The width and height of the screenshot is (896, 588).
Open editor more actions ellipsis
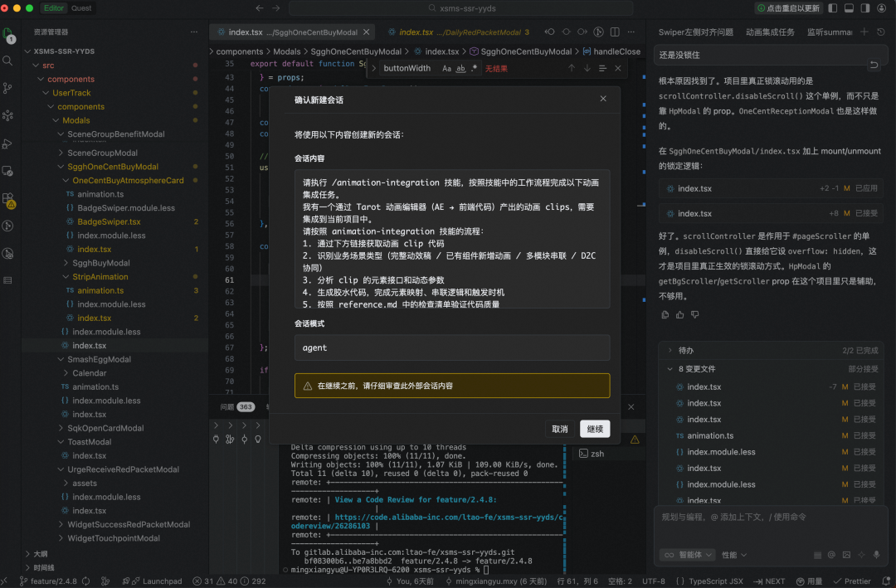click(x=631, y=32)
